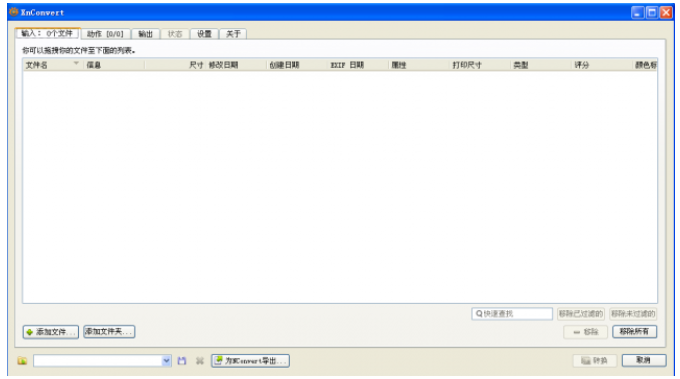Open the 动作 [0/0] tab
The width and height of the screenshot is (680, 379).
pyautogui.click(x=105, y=34)
